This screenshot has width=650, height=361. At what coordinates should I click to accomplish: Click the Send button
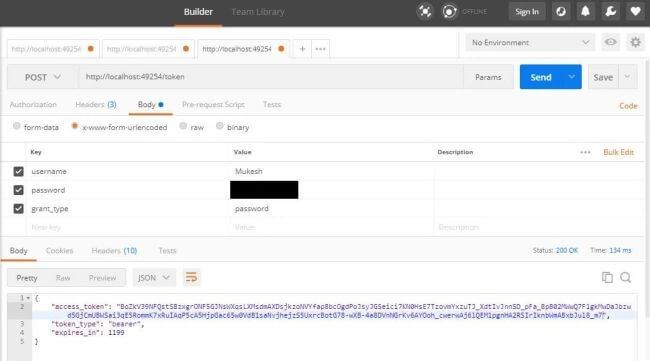click(x=541, y=77)
